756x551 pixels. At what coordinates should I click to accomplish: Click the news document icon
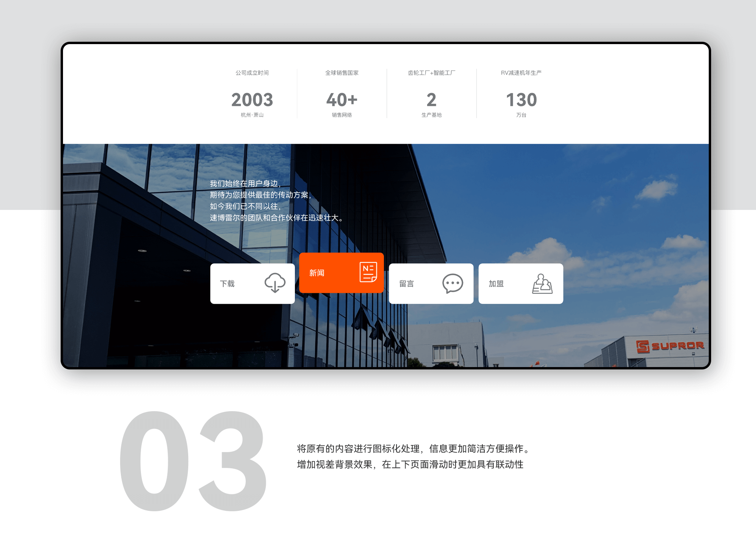(x=368, y=272)
